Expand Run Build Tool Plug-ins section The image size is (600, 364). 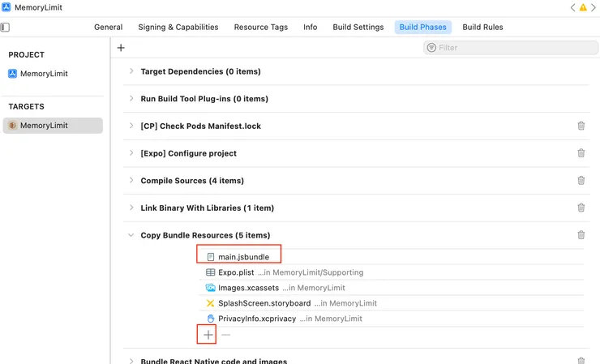click(x=131, y=99)
